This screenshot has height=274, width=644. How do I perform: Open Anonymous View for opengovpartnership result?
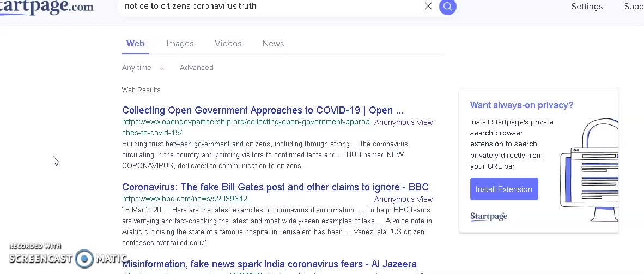point(403,122)
